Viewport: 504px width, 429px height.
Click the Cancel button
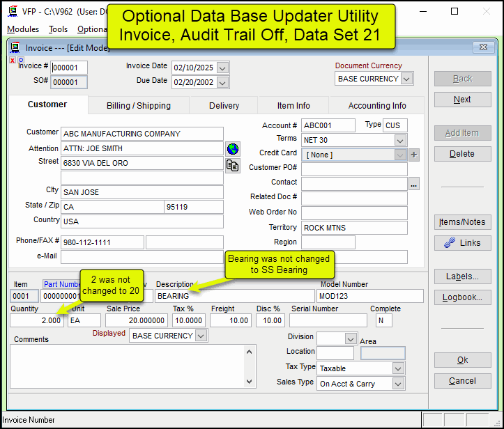[x=463, y=381]
